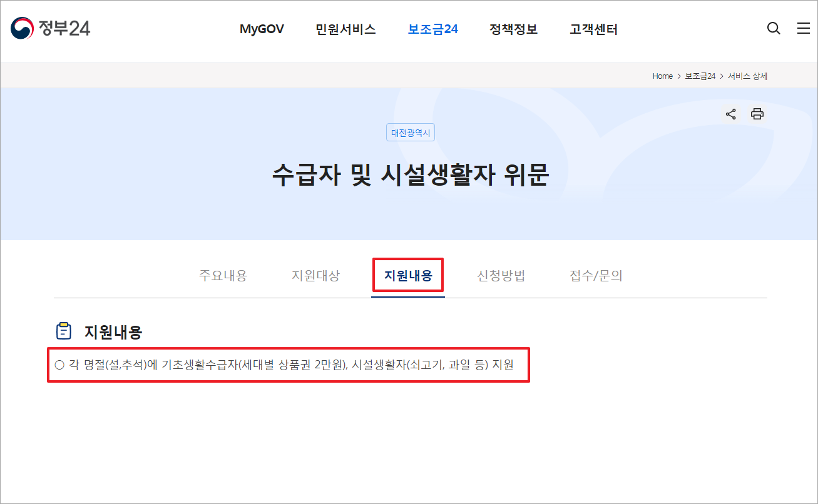Open the 접수/문의 tab
Screen dimensions: 818x504
point(595,275)
